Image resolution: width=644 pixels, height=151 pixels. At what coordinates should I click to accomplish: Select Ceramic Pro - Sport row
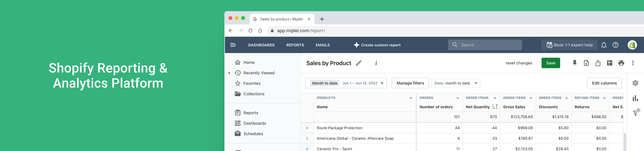pyautogui.click(x=334, y=149)
